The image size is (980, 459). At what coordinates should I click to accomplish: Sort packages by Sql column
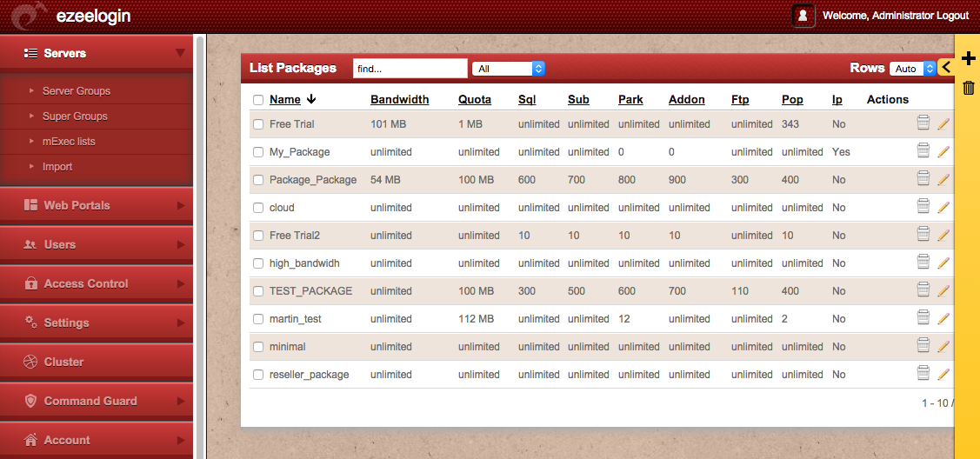pyautogui.click(x=527, y=99)
